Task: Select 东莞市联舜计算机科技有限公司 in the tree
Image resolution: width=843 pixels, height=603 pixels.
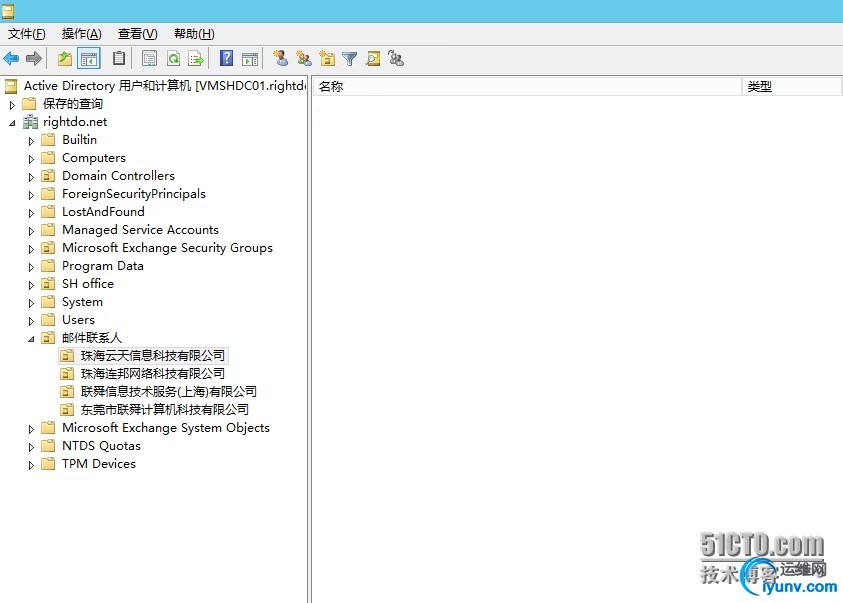Action: 165,410
